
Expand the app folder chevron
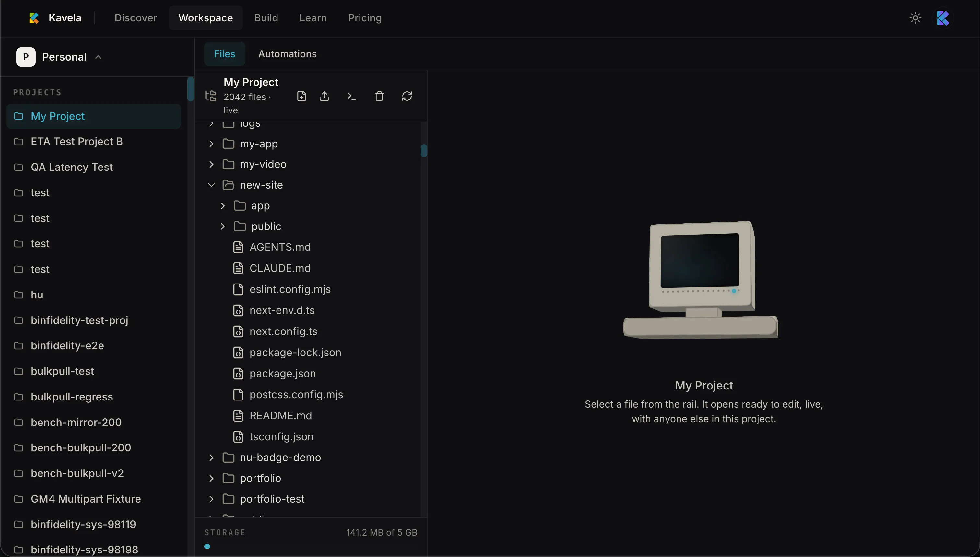[223, 206]
